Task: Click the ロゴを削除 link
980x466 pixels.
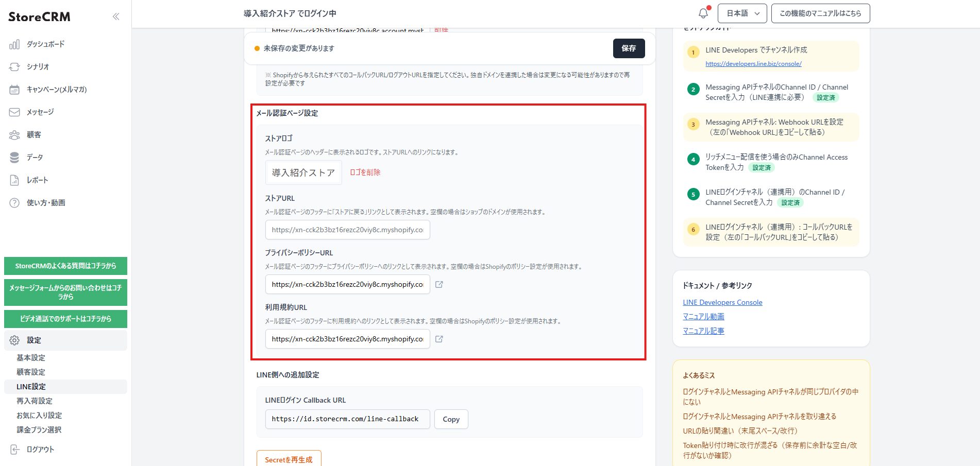Action: point(365,172)
